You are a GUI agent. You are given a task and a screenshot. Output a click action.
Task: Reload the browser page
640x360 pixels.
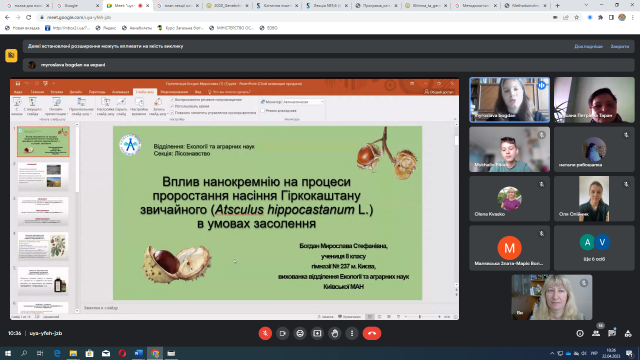[29, 18]
